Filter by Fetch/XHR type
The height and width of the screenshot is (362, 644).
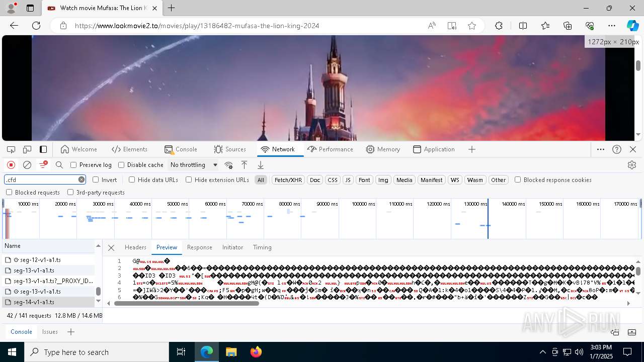click(288, 180)
